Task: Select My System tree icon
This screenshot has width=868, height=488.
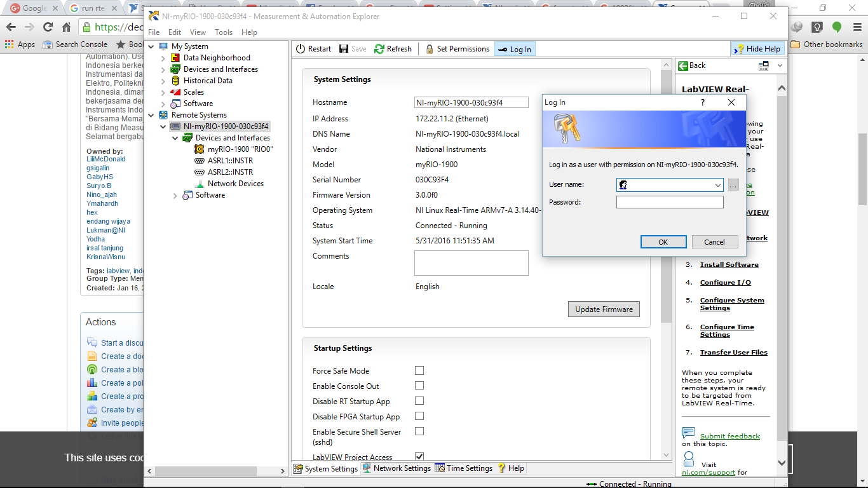Action: click(163, 46)
